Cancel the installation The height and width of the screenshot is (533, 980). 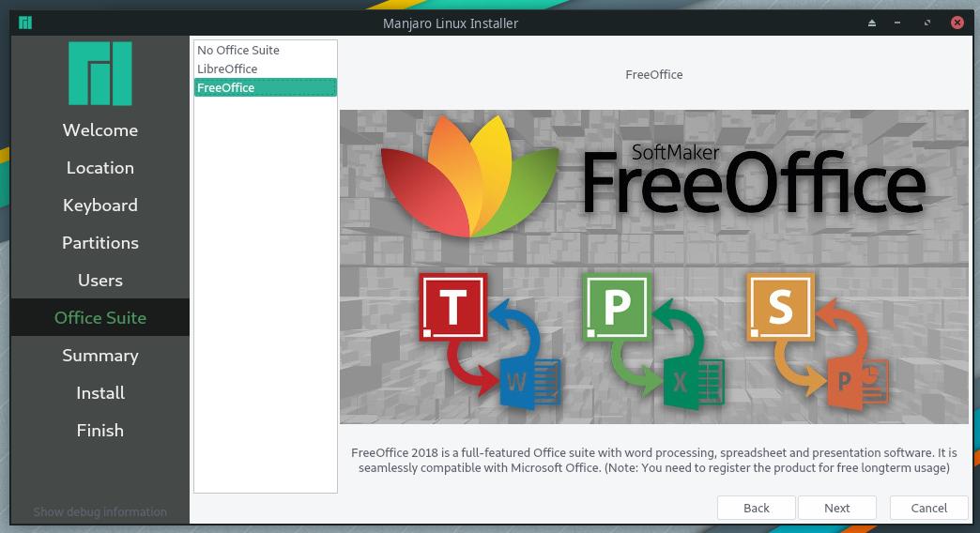click(x=928, y=508)
